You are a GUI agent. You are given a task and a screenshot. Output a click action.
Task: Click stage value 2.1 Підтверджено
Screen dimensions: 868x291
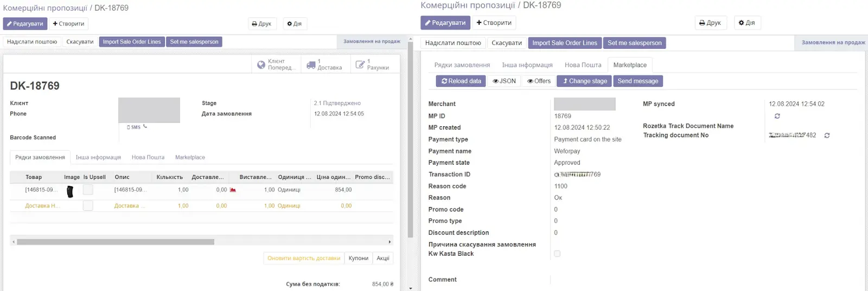click(x=337, y=104)
